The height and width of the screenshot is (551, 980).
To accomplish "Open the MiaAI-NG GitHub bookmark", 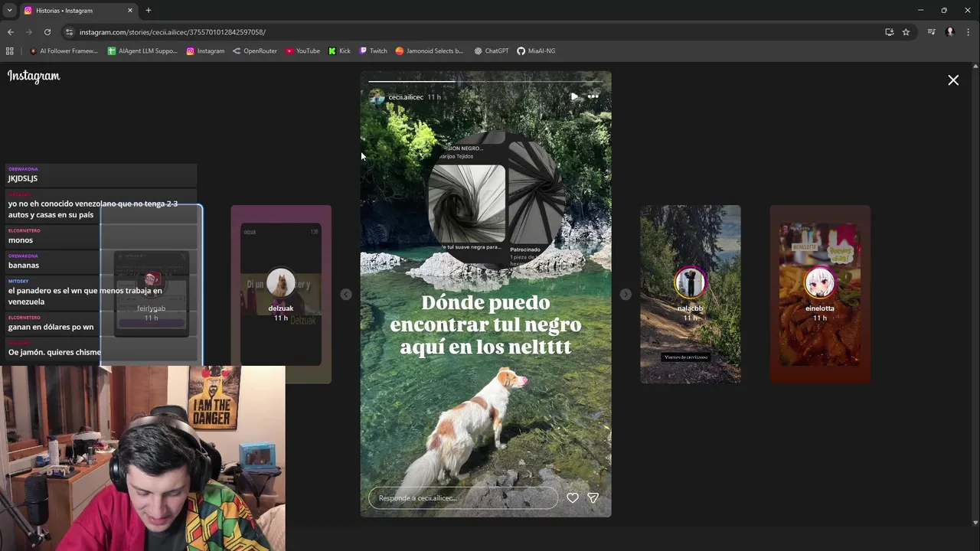I will [x=536, y=51].
